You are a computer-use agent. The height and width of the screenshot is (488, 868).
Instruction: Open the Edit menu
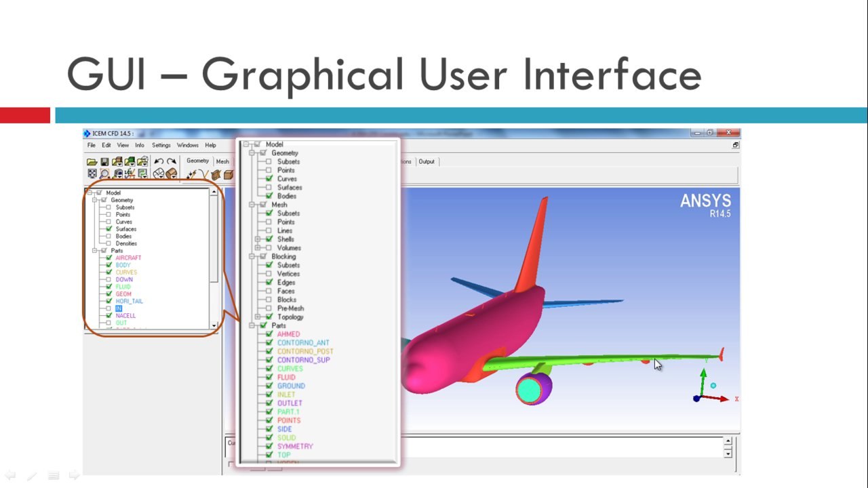[106, 145]
